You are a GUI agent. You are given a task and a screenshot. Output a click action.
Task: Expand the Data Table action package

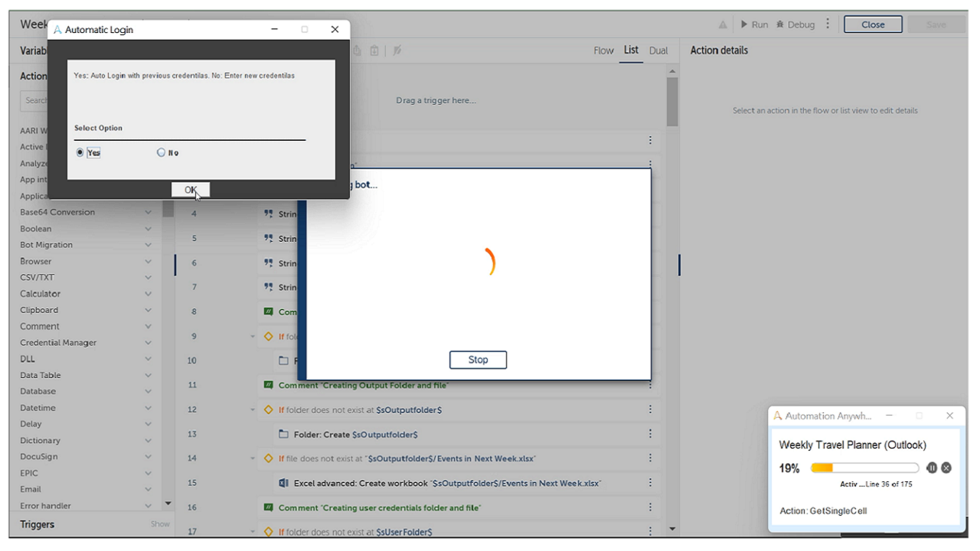click(149, 375)
